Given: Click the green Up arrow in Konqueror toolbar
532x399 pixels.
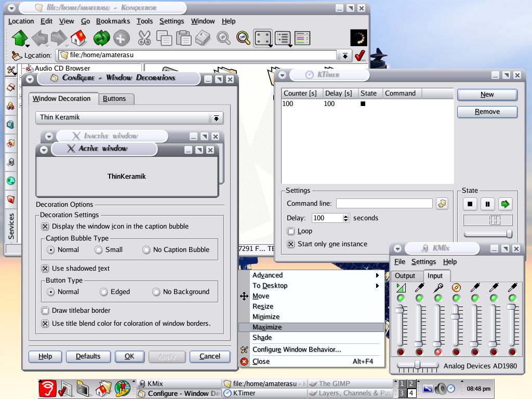Looking at the screenshot, I should click(x=19, y=37).
